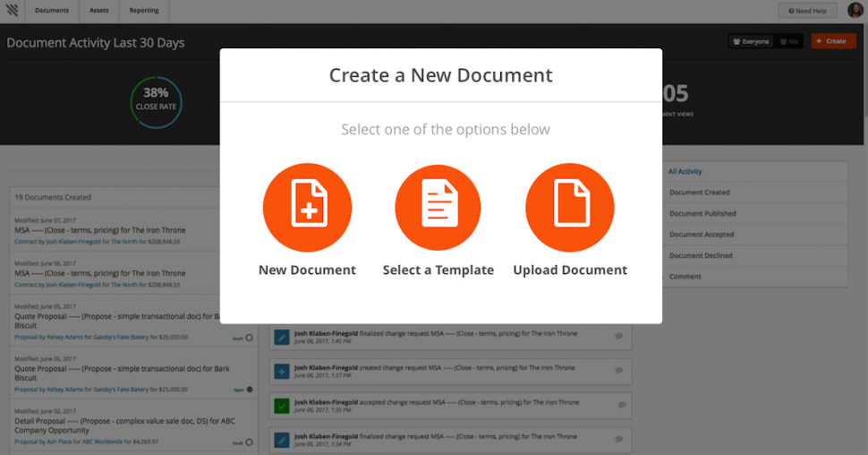868x455 pixels.
Task: Filter activity by Document Published
Action: tap(702, 213)
